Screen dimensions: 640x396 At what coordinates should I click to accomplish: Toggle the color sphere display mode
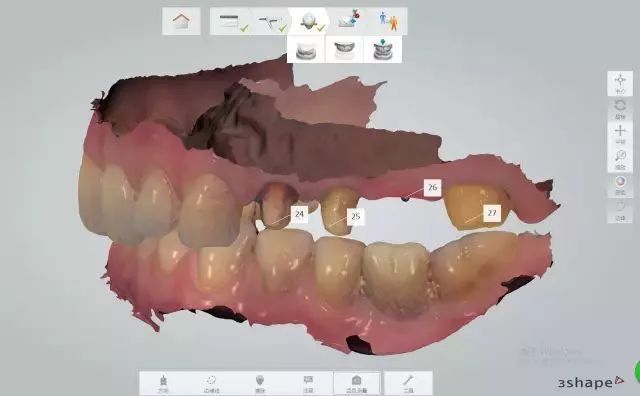(620, 185)
